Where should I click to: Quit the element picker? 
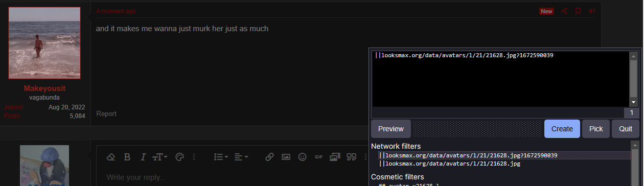click(626, 129)
